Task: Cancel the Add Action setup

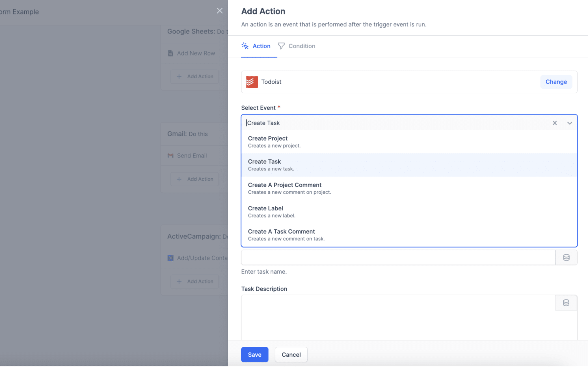Action: coord(291,354)
